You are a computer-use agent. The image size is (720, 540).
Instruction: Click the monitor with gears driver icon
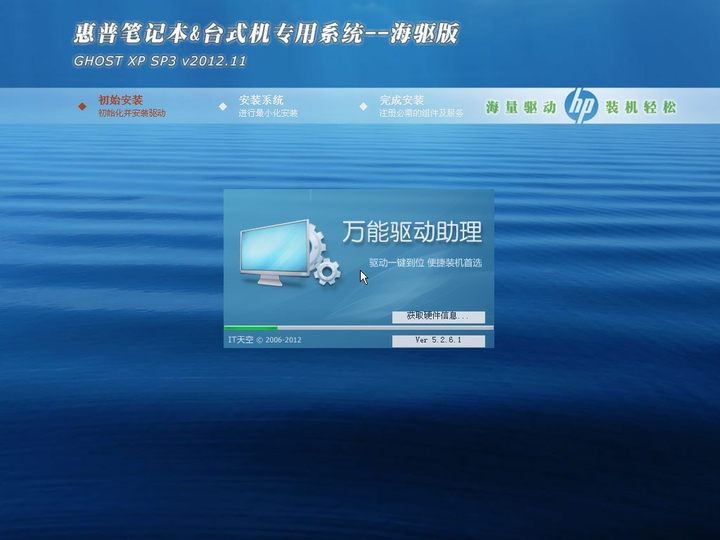click(290, 253)
